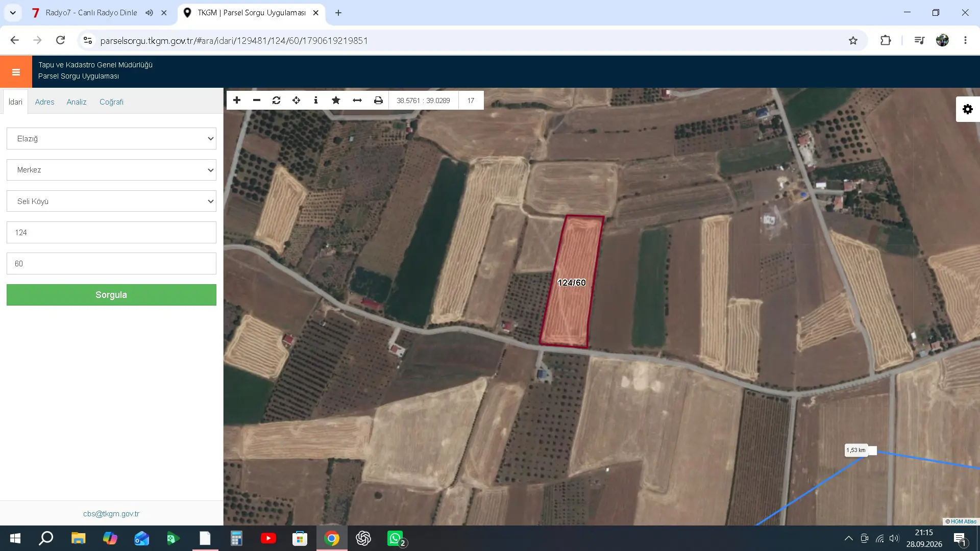Open favorites star in map toolbar
The width and height of the screenshot is (980, 551).
click(x=336, y=101)
